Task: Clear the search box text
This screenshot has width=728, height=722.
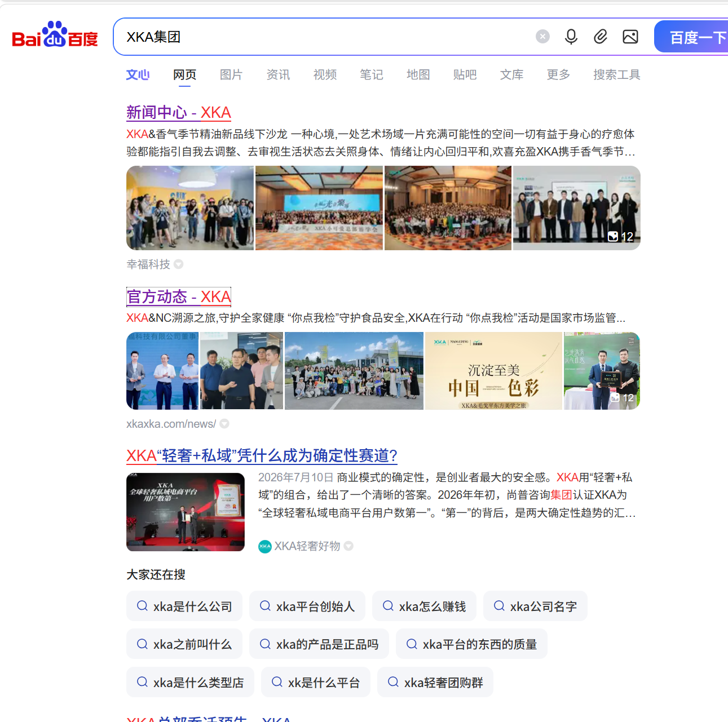Action: (x=542, y=37)
